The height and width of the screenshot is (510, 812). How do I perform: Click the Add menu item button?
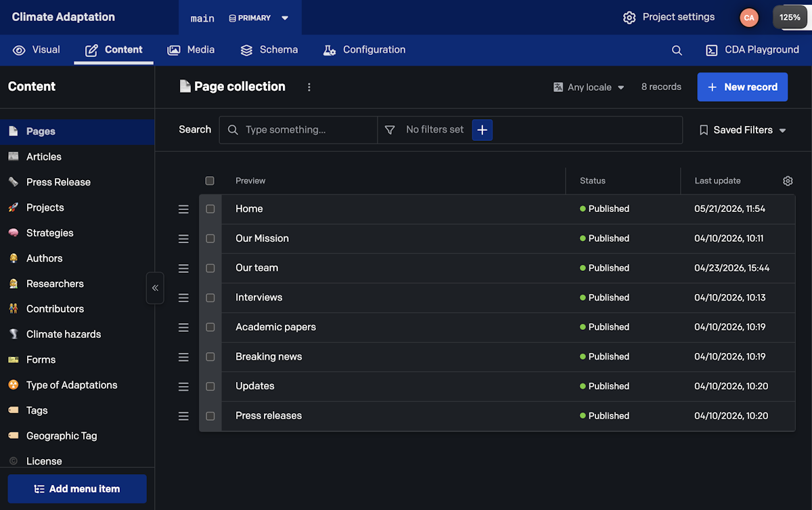[77, 489]
